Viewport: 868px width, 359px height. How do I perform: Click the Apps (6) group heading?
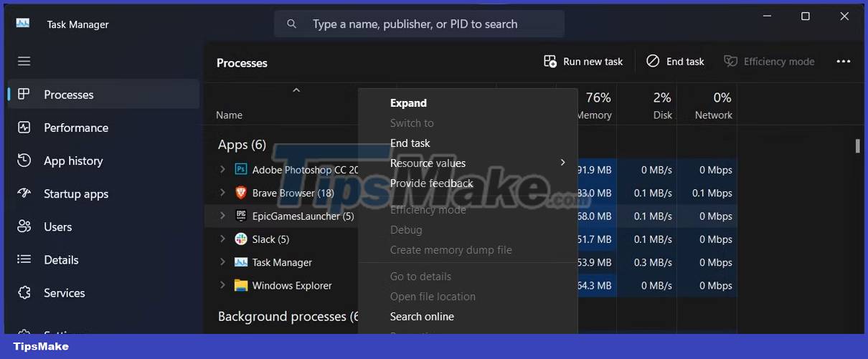(x=242, y=145)
